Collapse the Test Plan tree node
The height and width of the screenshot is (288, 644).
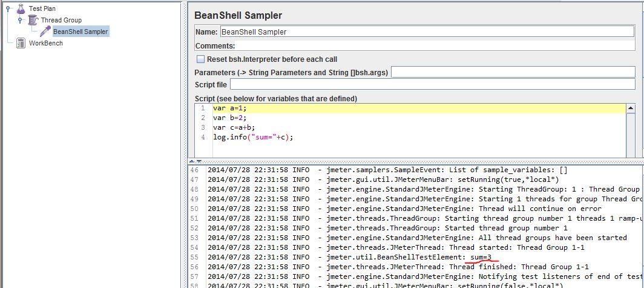(x=8, y=8)
